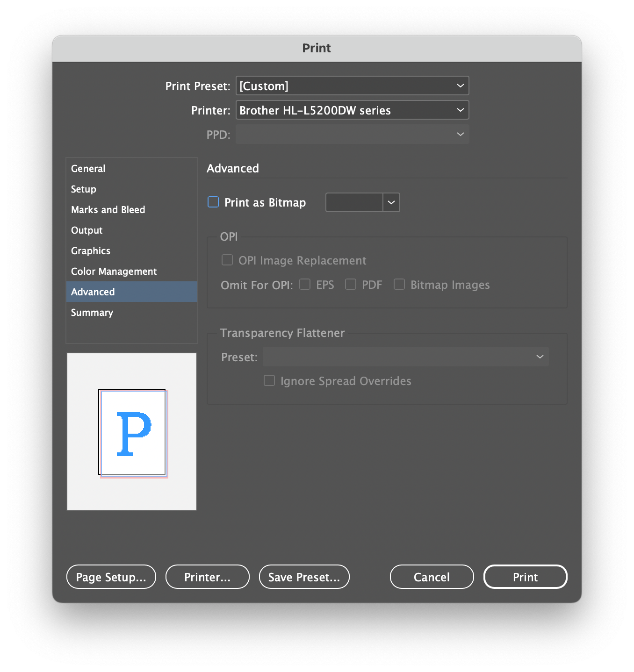Open the Print Preset dropdown

click(352, 86)
